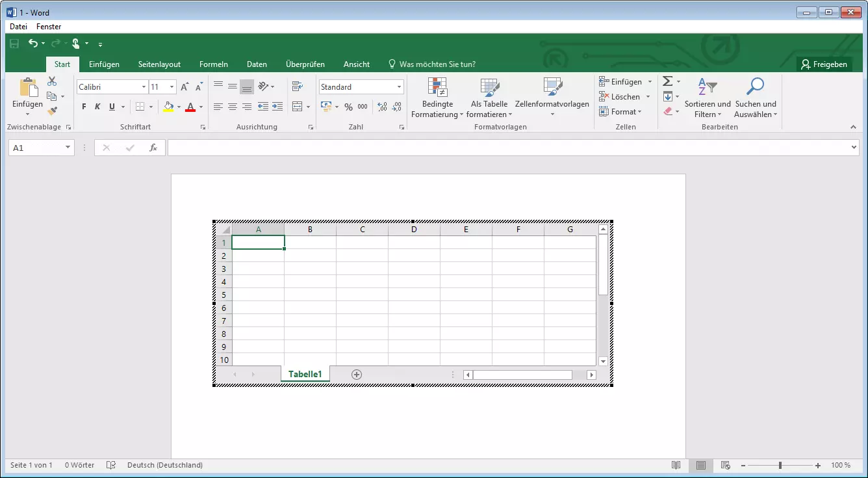This screenshot has height=478, width=868.
Task: Toggle bottom vertical alignment
Action: pos(246,86)
